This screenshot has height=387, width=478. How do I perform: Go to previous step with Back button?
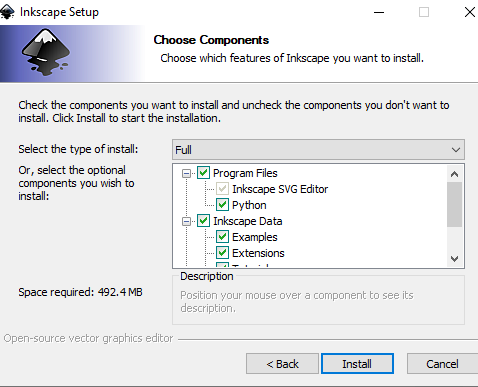pyautogui.click(x=282, y=364)
